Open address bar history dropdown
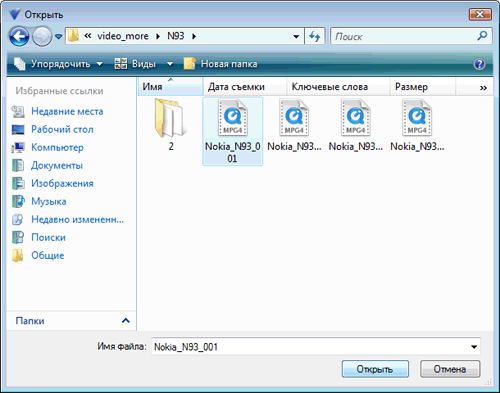500x393 pixels. coord(296,36)
